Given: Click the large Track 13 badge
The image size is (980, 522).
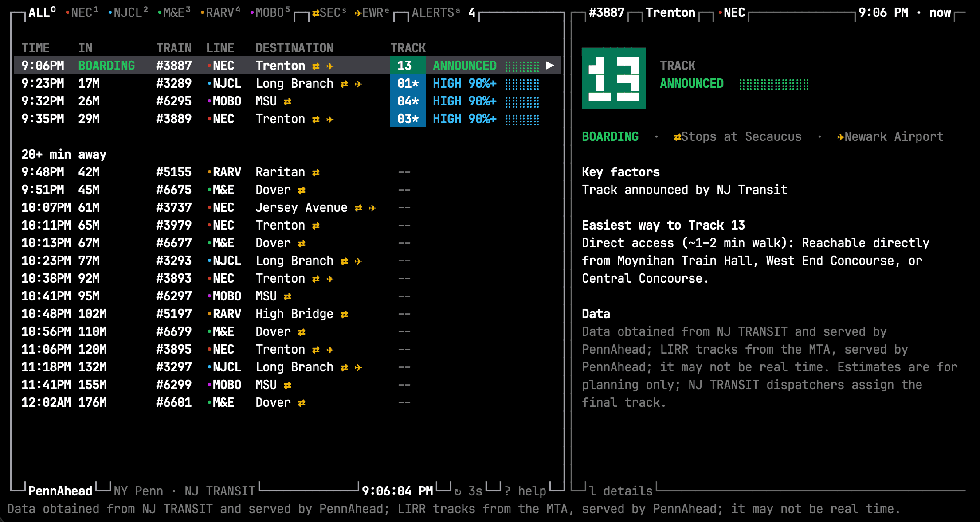Looking at the screenshot, I should [x=614, y=78].
